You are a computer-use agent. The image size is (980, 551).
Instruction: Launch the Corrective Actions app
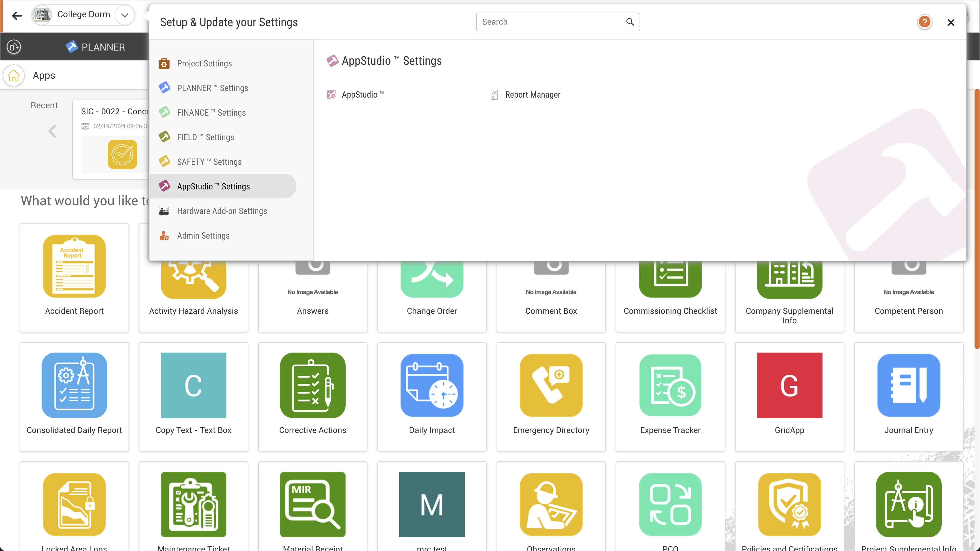click(x=312, y=385)
